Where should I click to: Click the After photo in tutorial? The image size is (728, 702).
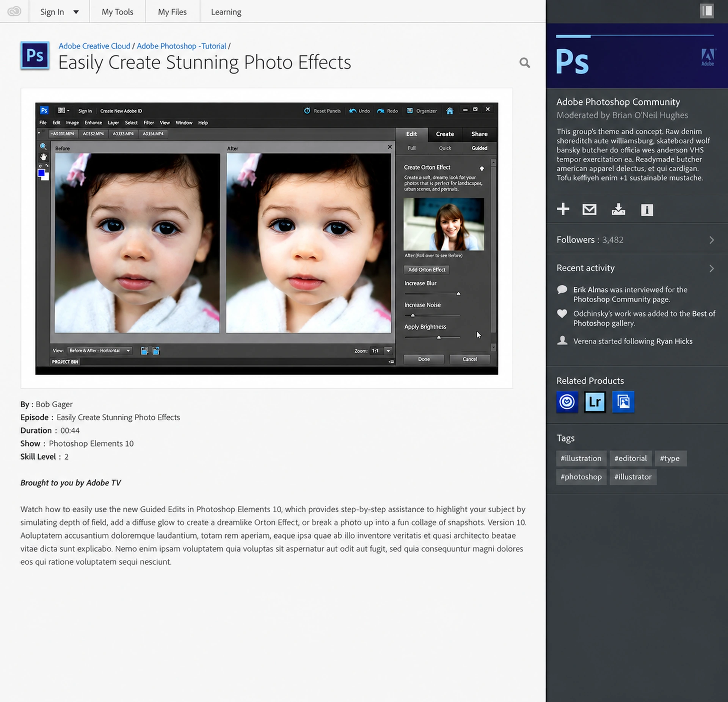(x=308, y=243)
